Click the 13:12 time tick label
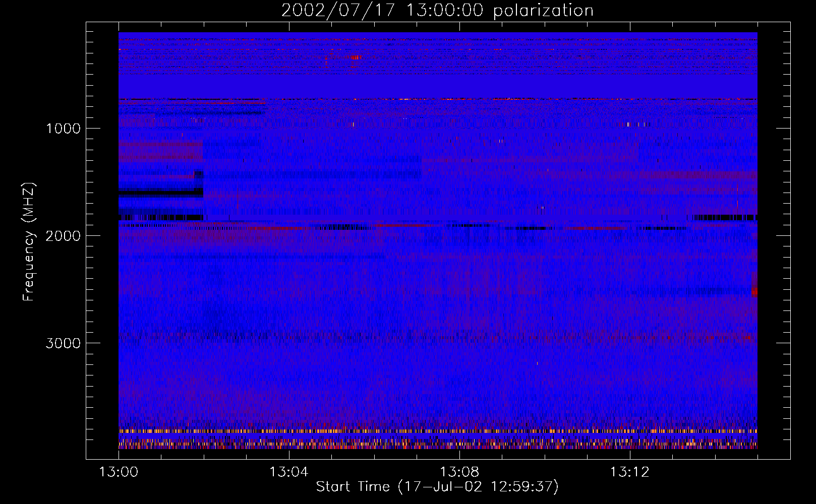 click(630, 472)
